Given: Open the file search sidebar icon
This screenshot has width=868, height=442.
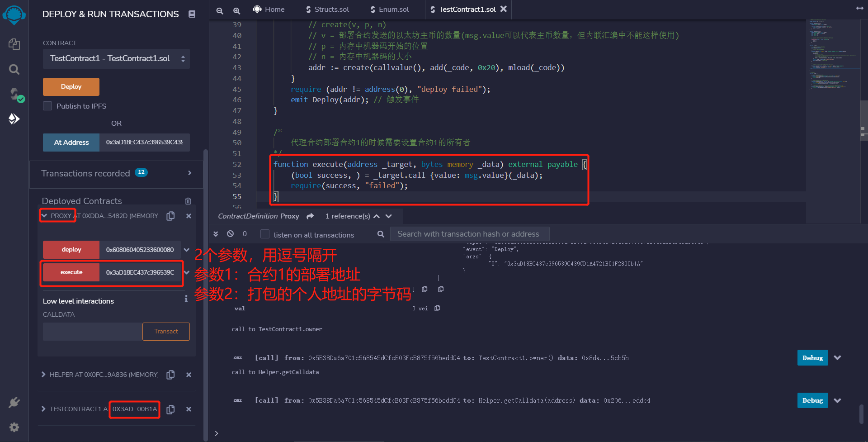Looking at the screenshot, I should click(14, 69).
